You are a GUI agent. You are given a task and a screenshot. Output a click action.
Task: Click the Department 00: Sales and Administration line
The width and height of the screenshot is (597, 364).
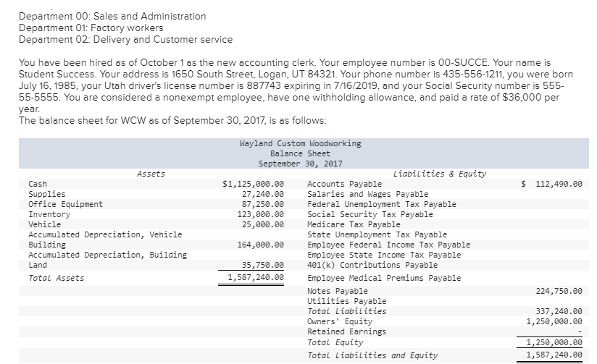[112, 16]
